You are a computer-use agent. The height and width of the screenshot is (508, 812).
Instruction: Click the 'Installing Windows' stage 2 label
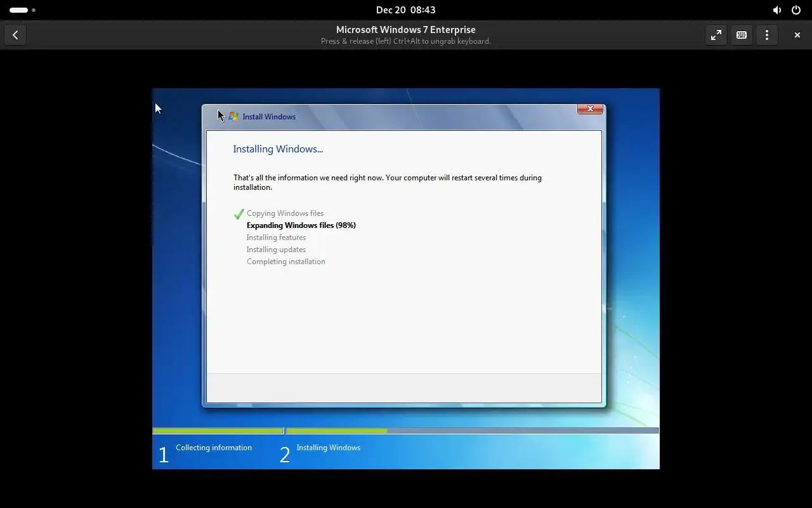point(329,448)
